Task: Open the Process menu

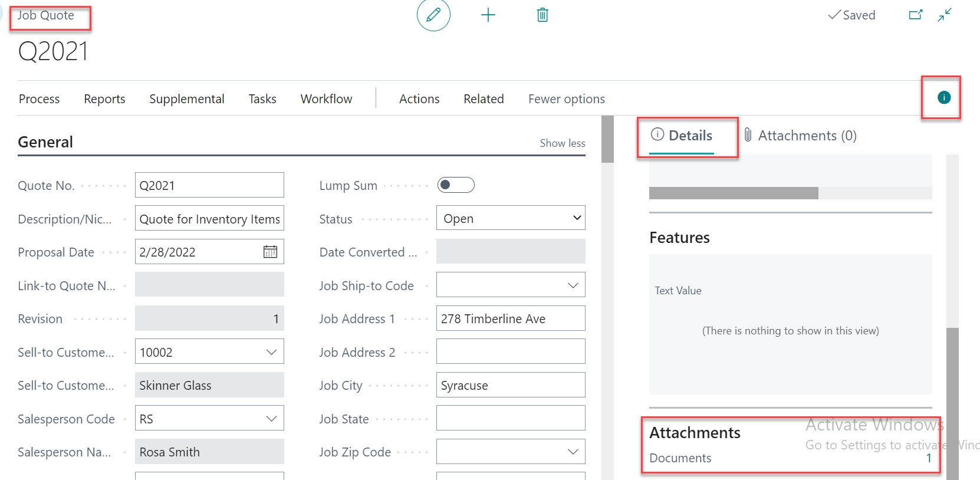Action: click(x=39, y=99)
